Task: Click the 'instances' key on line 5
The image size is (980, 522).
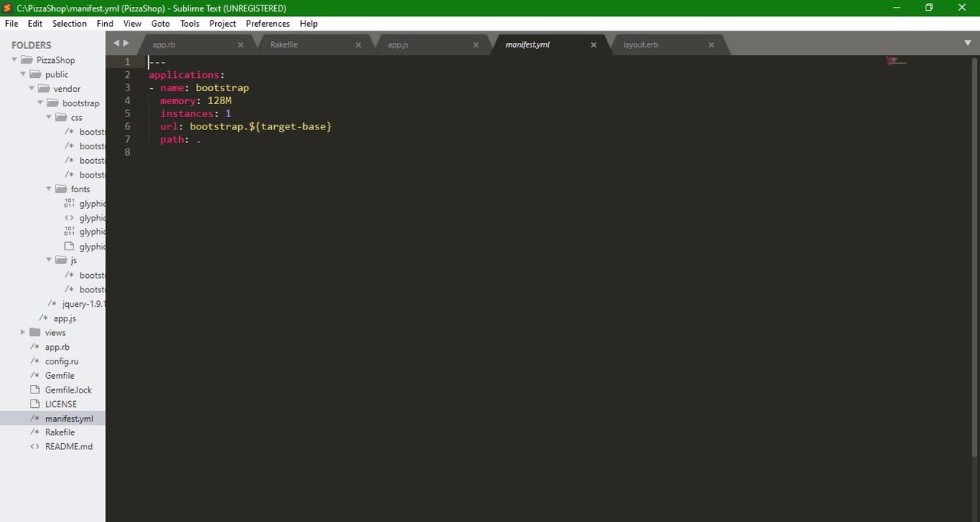Action: 187,114
